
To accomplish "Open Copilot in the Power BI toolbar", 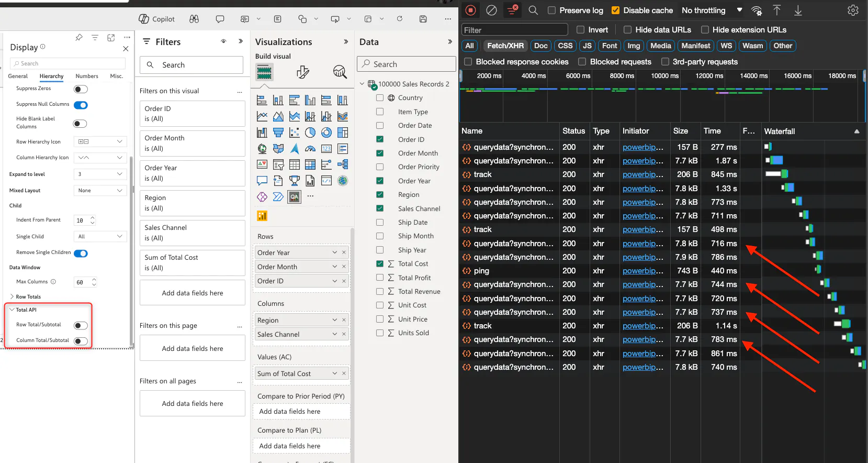I will click(x=156, y=19).
